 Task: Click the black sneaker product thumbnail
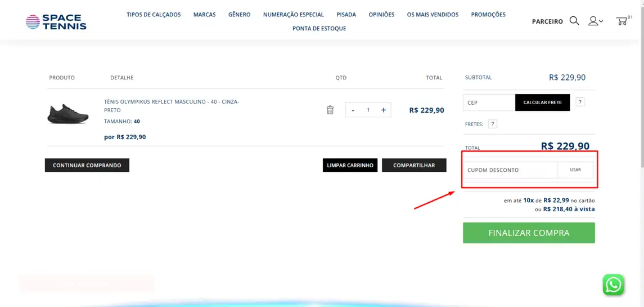click(67, 114)
